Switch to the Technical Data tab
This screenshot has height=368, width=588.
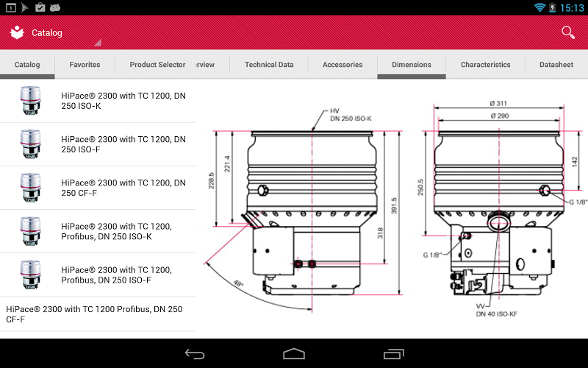point(269,65)
